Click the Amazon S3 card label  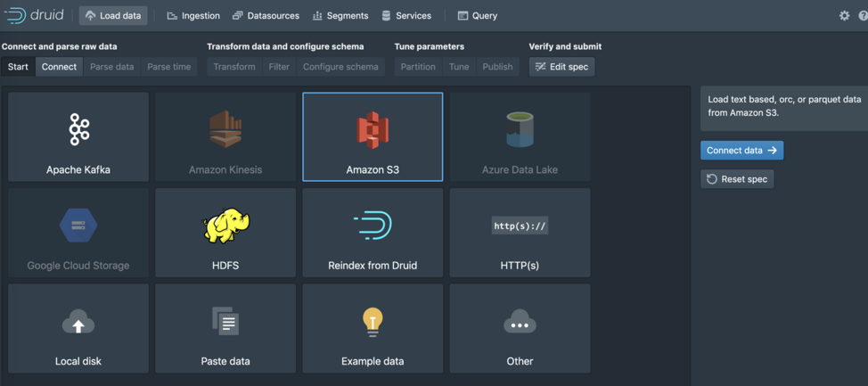(x=373, y=170)
